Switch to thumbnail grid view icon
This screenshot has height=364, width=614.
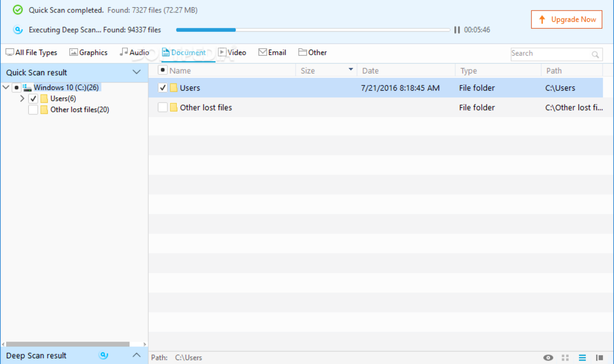(565, 358)
